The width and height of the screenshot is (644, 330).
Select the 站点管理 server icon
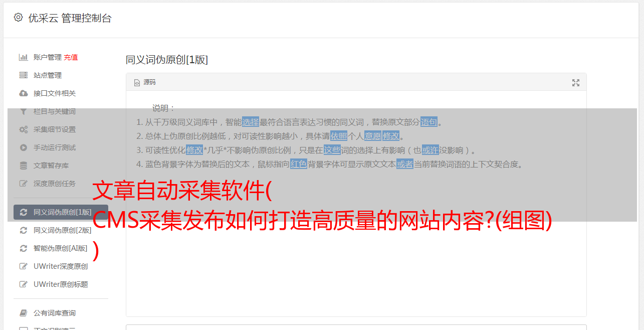point(23,75)
